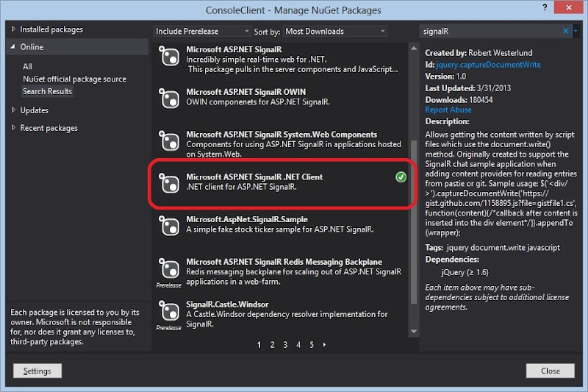Image resolution: width=588 pixels, height=392 pixels.
Task: Click the SignalR System.Web Components package icon
Action: (169, 141)
